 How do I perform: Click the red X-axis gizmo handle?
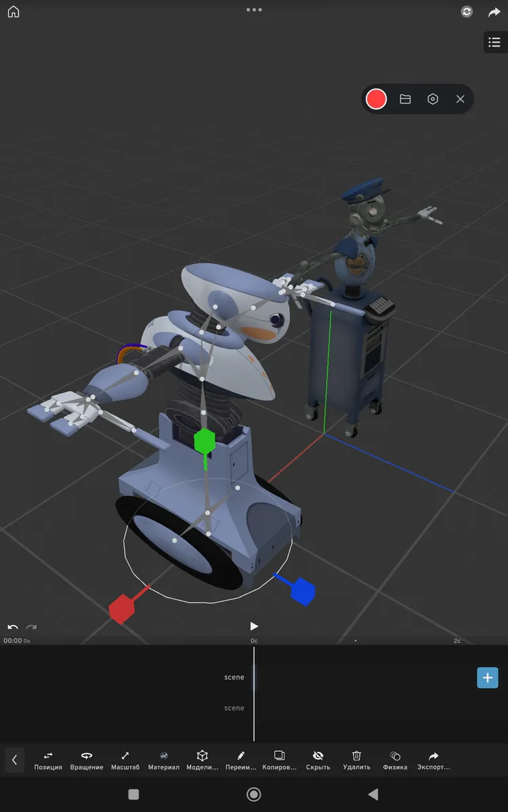[121, 608]
